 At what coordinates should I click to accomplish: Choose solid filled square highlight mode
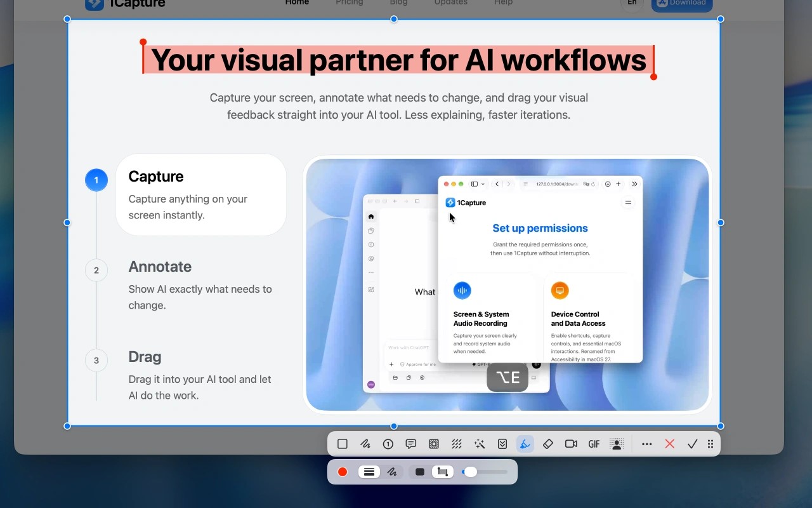[x=420, y=472]
